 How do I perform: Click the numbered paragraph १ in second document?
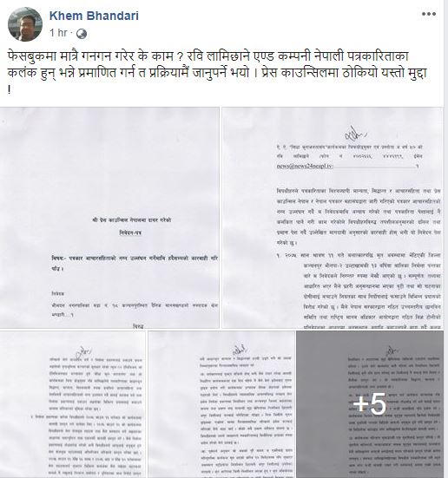click(359, 291)
